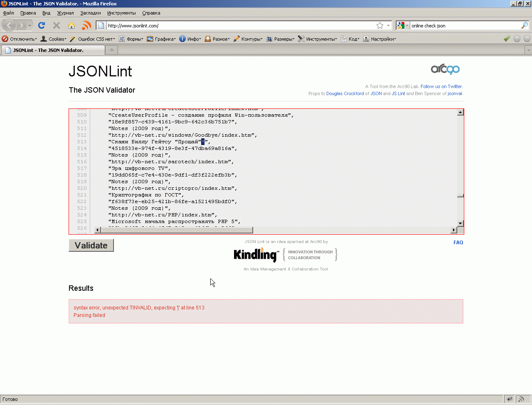Viewport: 532px width, 405px height.
Task: Click the search magnifier icon
Action: pyautogui.click(x=525, y=26)
